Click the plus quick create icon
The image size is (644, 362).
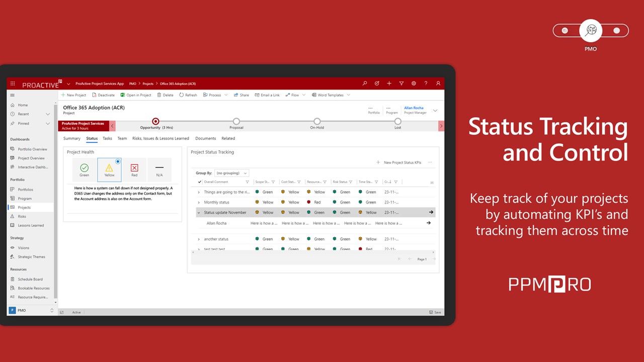tap(389, 83)
